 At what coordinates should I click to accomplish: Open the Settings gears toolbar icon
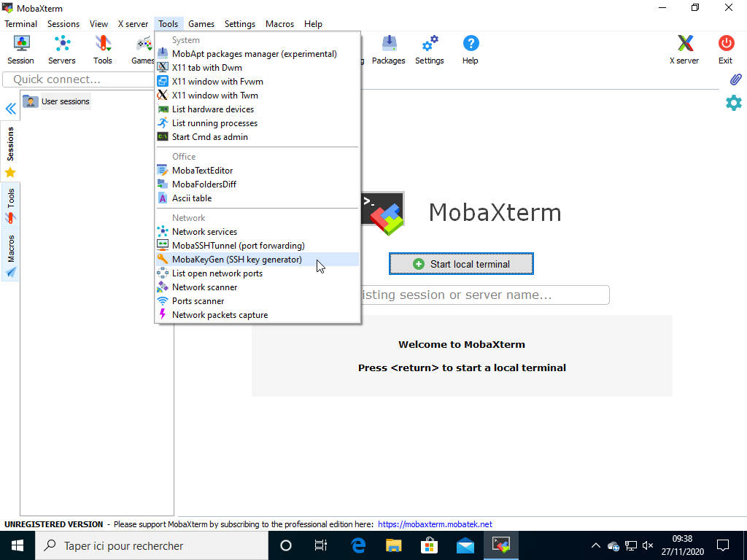(x=429, y=50)
